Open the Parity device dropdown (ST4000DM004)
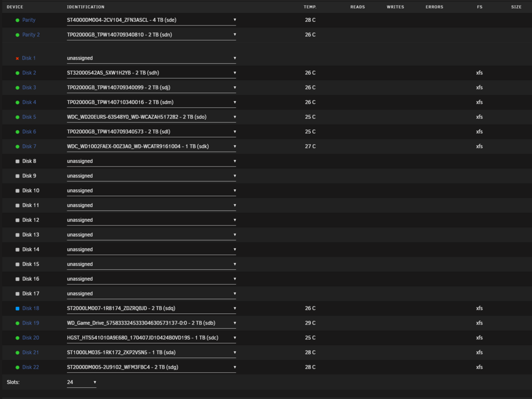 click(151, 20)
